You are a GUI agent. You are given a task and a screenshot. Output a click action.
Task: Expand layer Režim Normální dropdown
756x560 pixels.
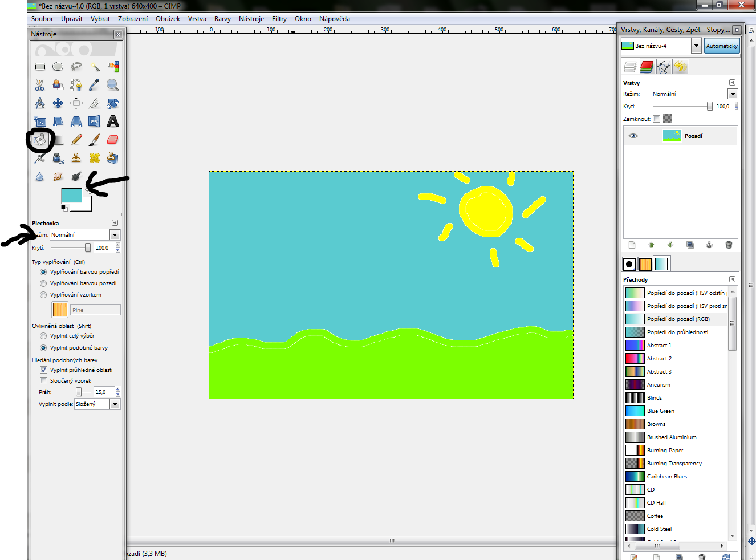[x=733, y=94]
